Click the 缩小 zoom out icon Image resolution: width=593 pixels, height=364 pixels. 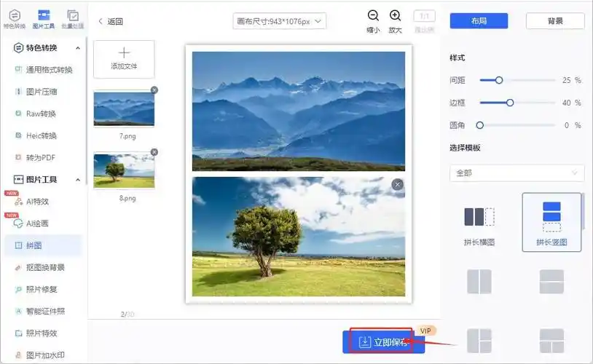tap(373, 15)
